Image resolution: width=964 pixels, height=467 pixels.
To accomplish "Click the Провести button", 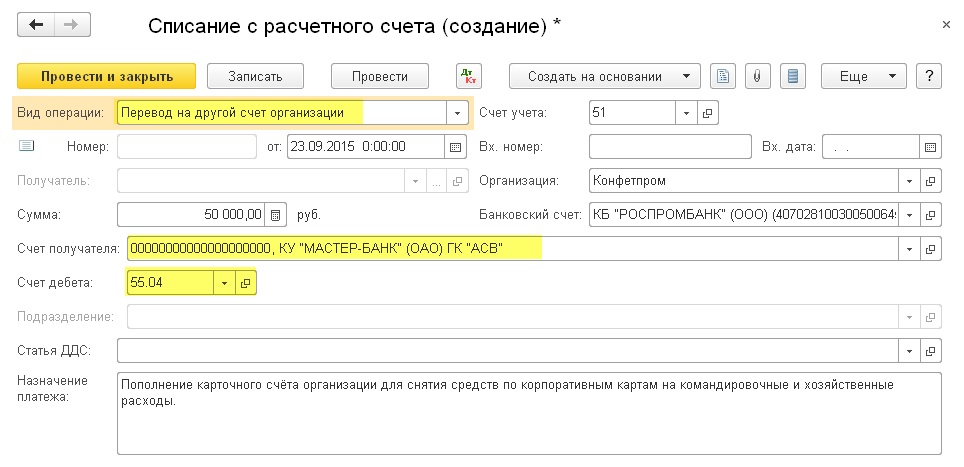I will (x=379, y=76).
